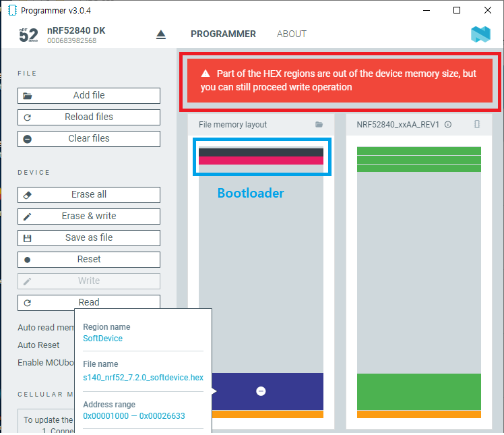504x435 pixels.
Task: Click the NRF52840_xxAA_REV1 header label
Action: point(398,125)
